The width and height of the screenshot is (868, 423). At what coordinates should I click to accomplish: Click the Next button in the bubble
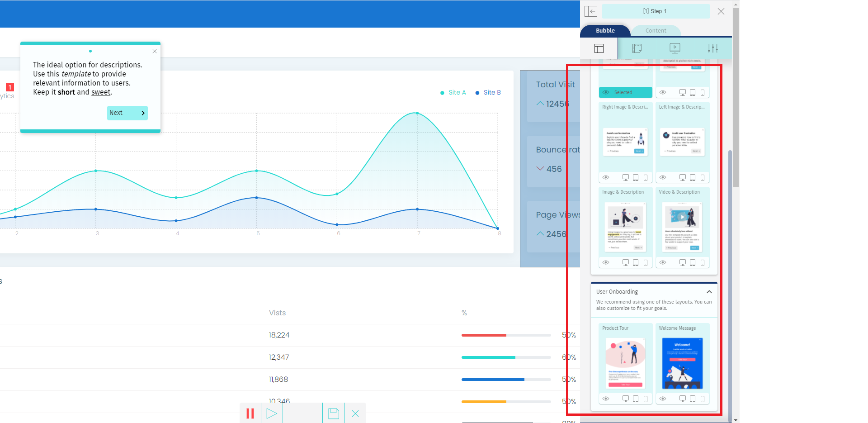click(127, 113)
